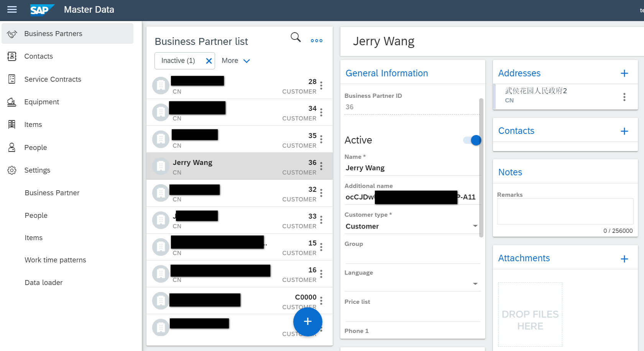Toggle the Active switch off
Image resolution: width=644 pixels, height=351 pixels.
472,140
